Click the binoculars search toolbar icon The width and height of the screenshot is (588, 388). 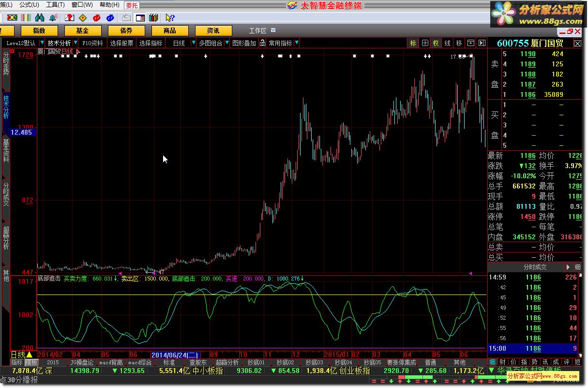(40, 18)
